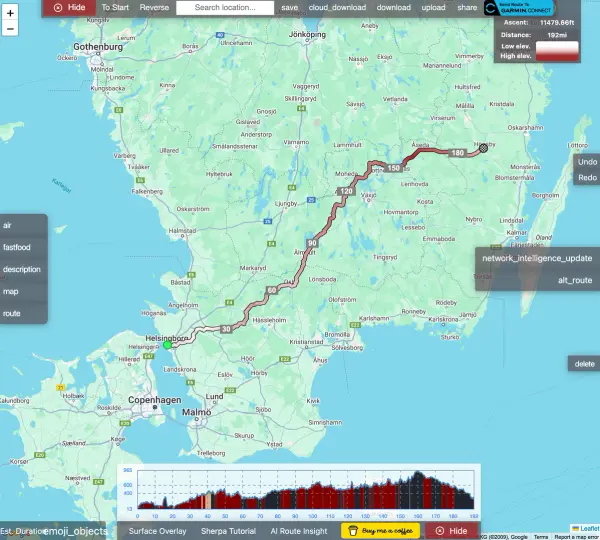This screenshot has height=540, width=600.
Task: Open the Sherpa Tutorial
Action: coord(228,531)
